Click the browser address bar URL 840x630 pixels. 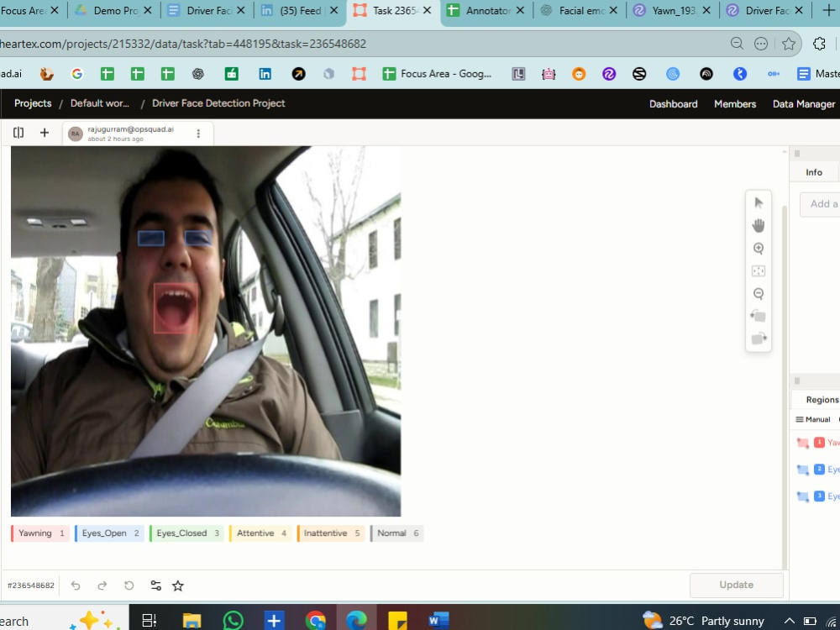click(183, 44)
